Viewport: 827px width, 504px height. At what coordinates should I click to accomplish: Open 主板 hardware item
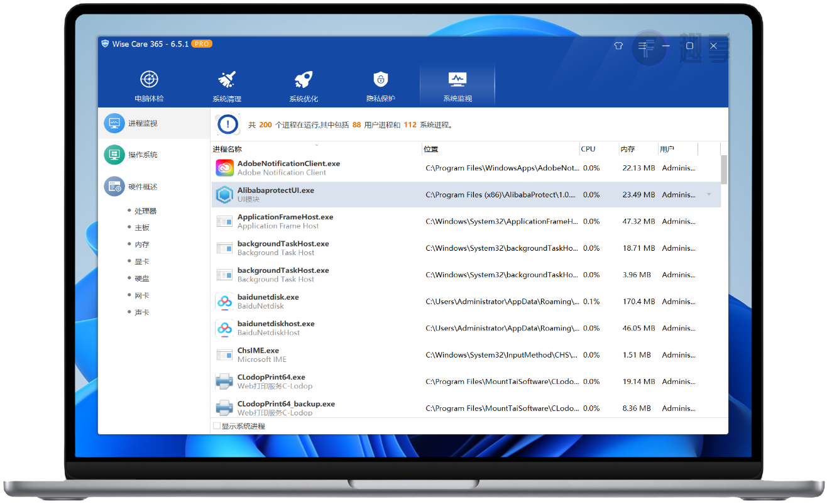click(x=142, y=227)
